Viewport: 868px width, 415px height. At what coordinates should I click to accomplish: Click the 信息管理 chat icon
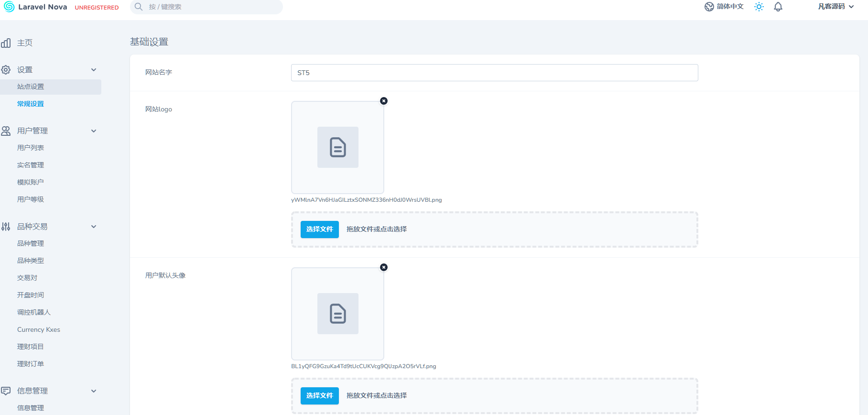pos(6,391)
